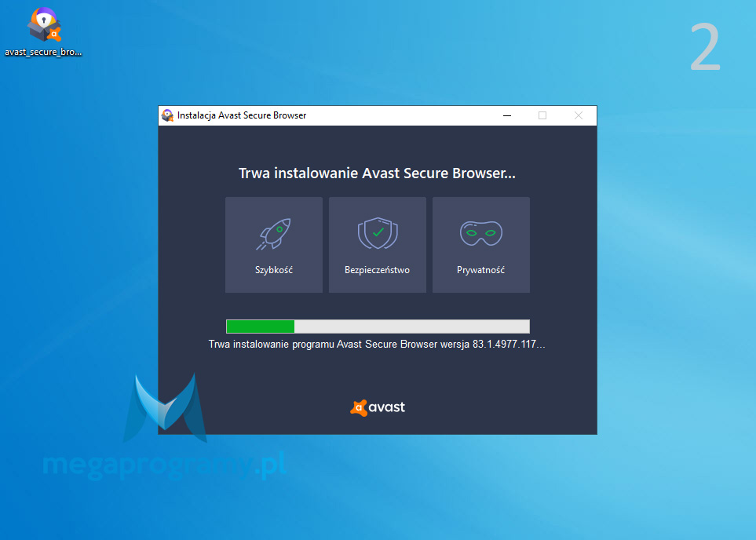The width and height of the screenshot is (756, 540).
Task: Click the Bezpieczeństwo shield icon
Action: click(x=378, y=233)
